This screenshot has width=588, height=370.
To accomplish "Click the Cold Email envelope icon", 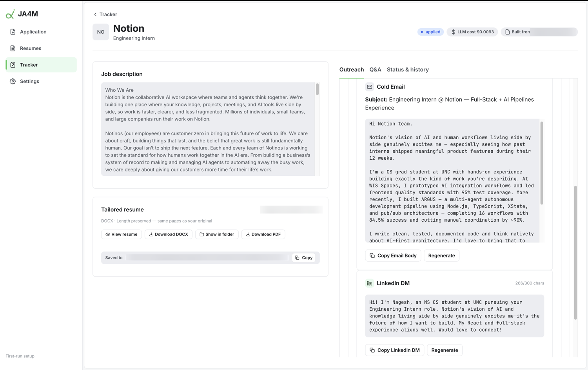I will (369, 87).
